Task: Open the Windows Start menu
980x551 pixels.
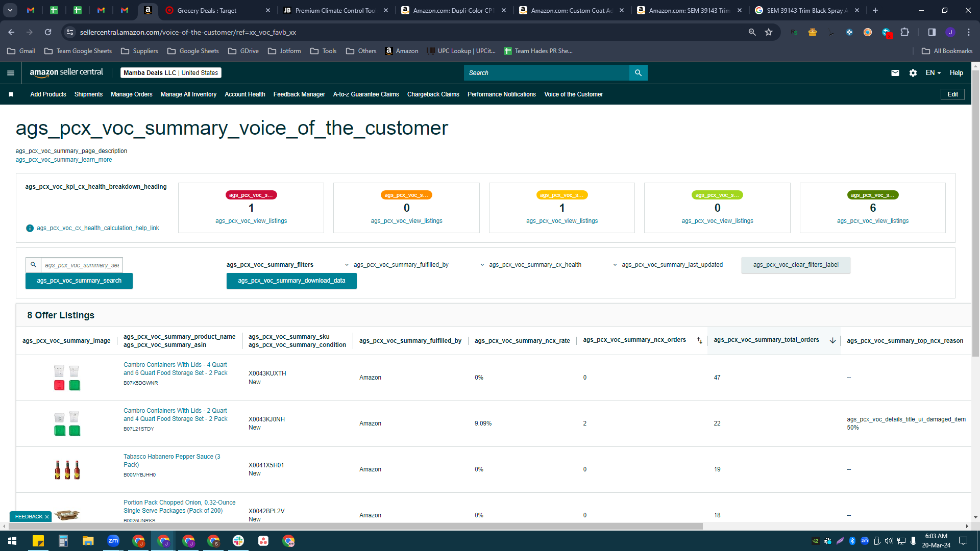Action: pos(12,541)
